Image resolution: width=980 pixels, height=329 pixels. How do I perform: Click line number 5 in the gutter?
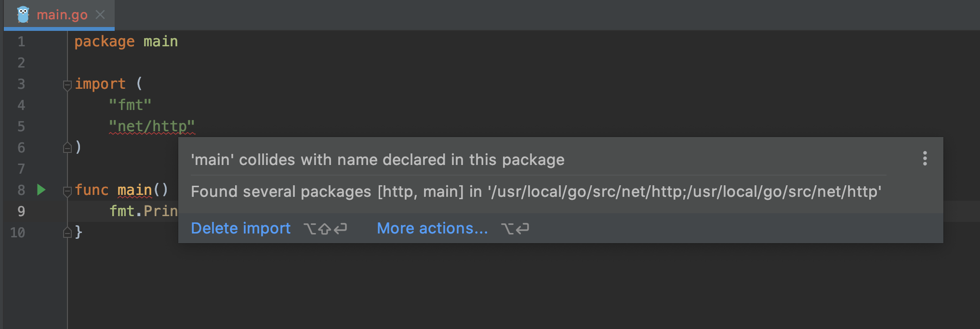point(21,126)
